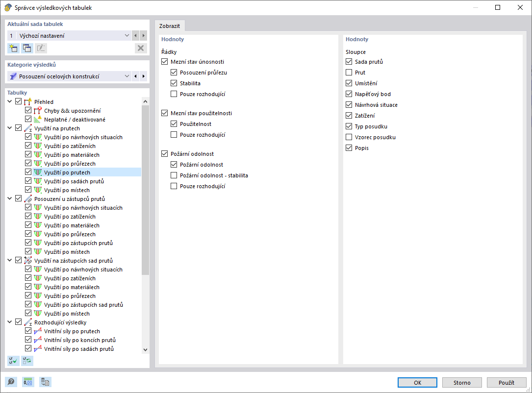Click the Chyby && upozornění row icon
The image size is (532, 393).
(38, 110)
